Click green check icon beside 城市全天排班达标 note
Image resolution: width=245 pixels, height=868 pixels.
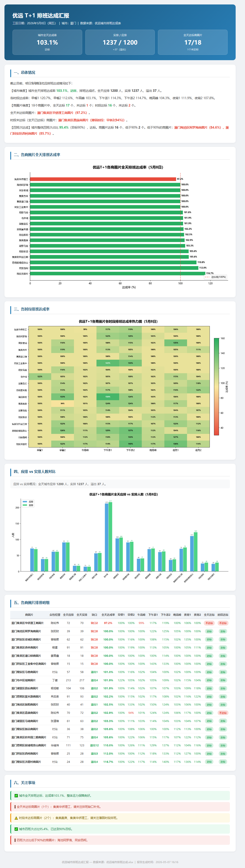coord(16,796)
